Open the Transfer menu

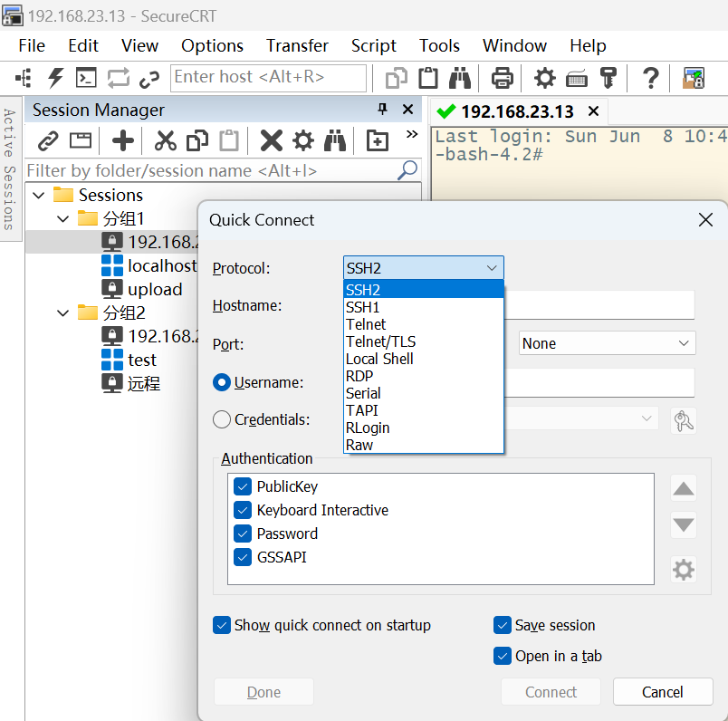point(297,46)
